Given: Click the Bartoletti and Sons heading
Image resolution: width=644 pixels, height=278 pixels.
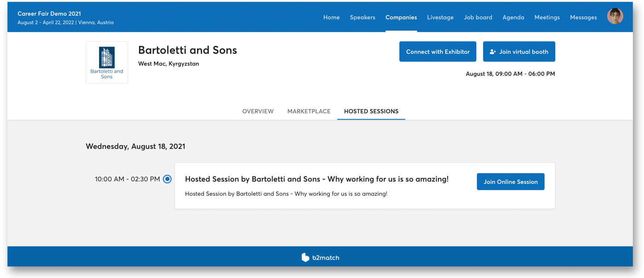Looking at the screenshot, I should pos(188,50).
